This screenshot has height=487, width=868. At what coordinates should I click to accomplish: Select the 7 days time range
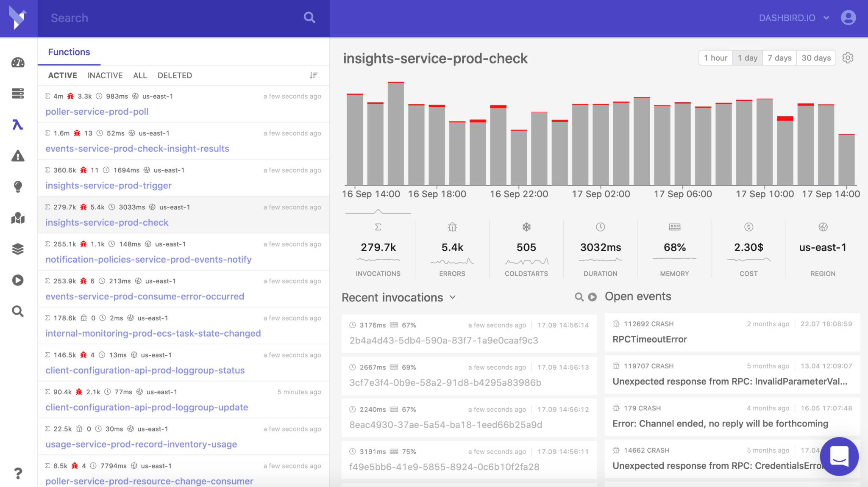click(x=779, y=58)
